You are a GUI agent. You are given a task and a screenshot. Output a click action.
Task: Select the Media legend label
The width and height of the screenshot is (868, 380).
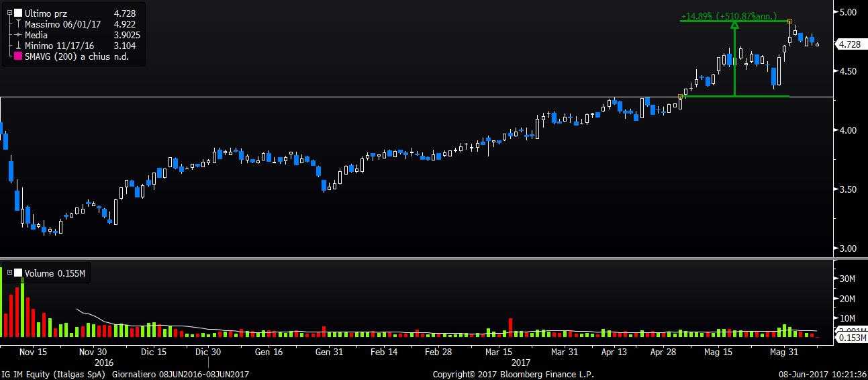(36, 35)
